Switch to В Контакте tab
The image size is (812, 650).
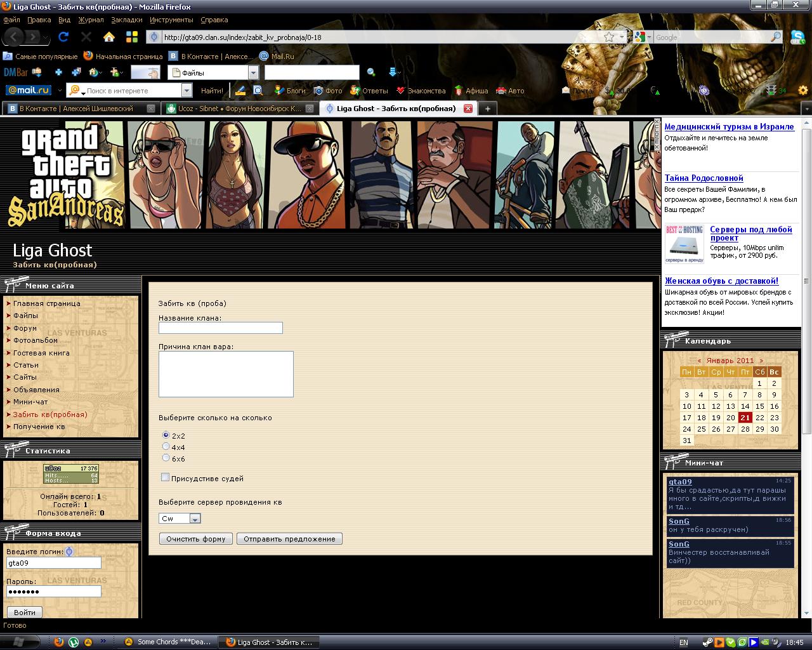coord(81,109)
